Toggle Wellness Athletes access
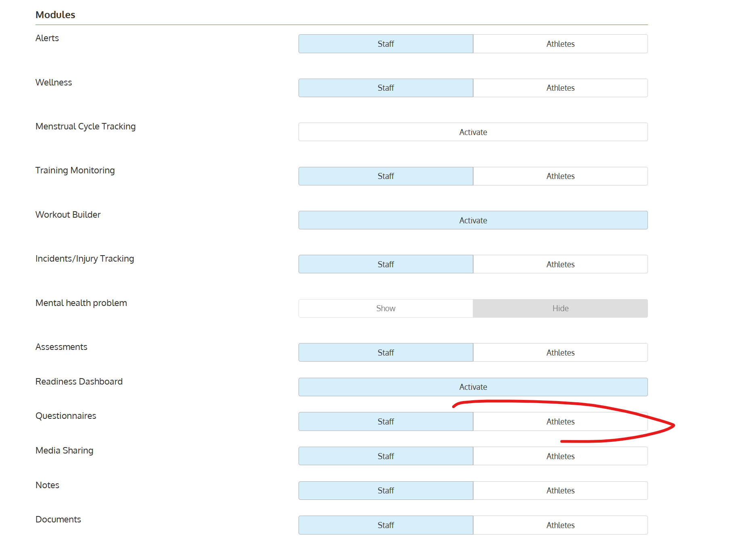This screenshot has width=756, height=543. point(560,88)
